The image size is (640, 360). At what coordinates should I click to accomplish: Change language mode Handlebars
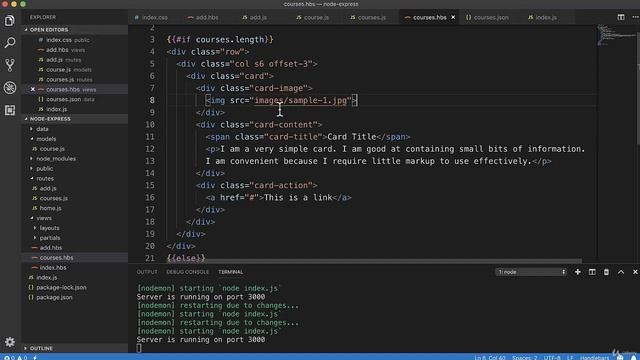pos(594,358)
